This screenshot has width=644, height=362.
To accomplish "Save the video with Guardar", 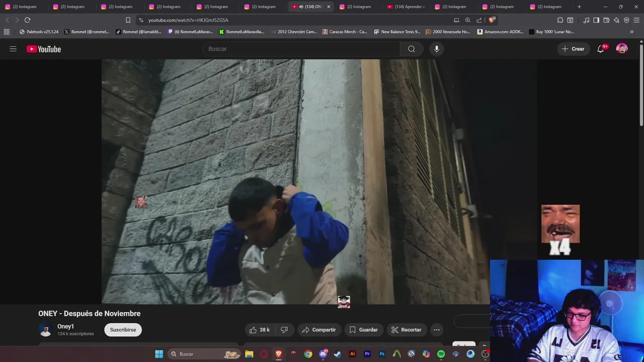I will [x=363, y=330].
